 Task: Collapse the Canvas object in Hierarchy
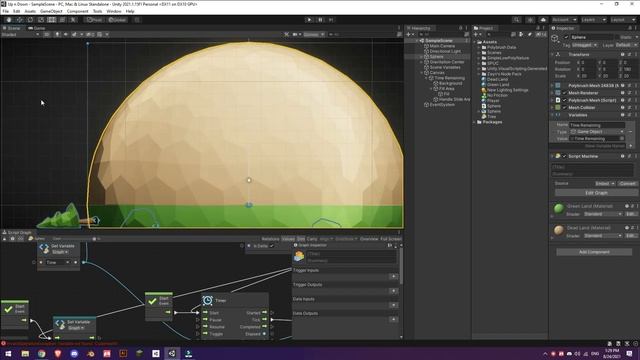[422, 73]
